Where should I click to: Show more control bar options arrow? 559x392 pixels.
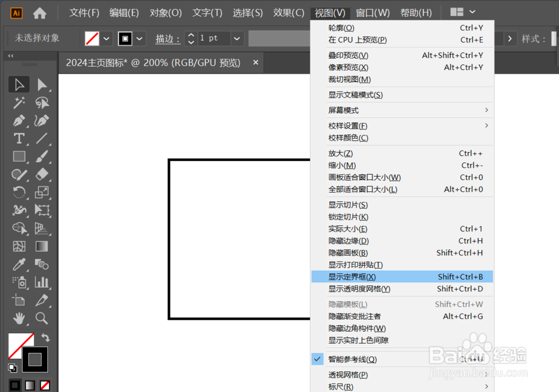point(510,39)
